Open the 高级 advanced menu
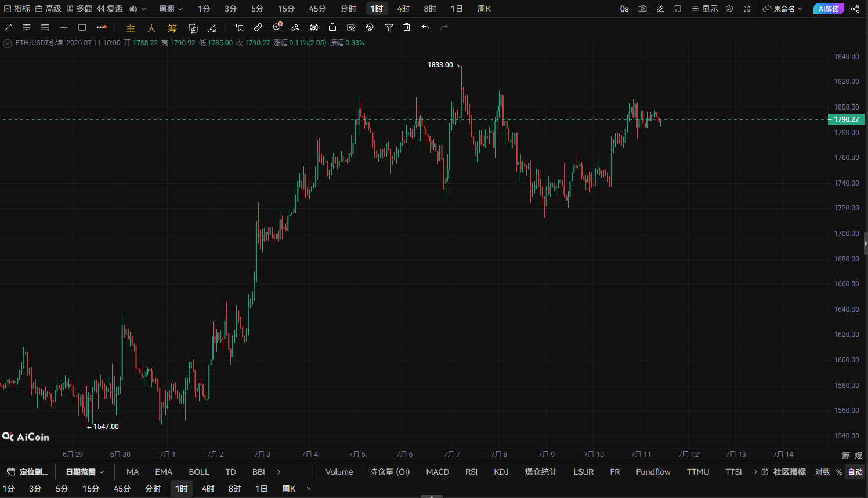This screenshot has height=498, width=868. coord(48,9)
